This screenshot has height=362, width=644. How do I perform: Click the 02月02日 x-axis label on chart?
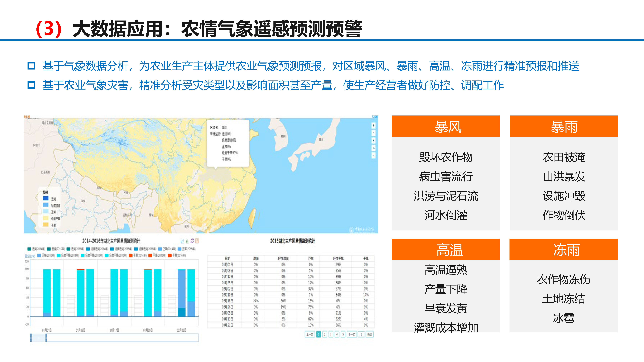tap(181, 330)
